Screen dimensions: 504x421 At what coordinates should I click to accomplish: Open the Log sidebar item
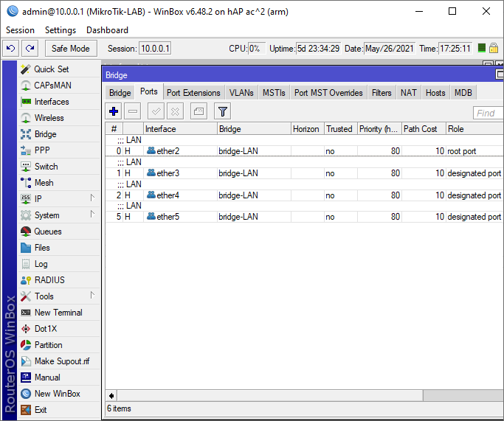tap(59, 264)
